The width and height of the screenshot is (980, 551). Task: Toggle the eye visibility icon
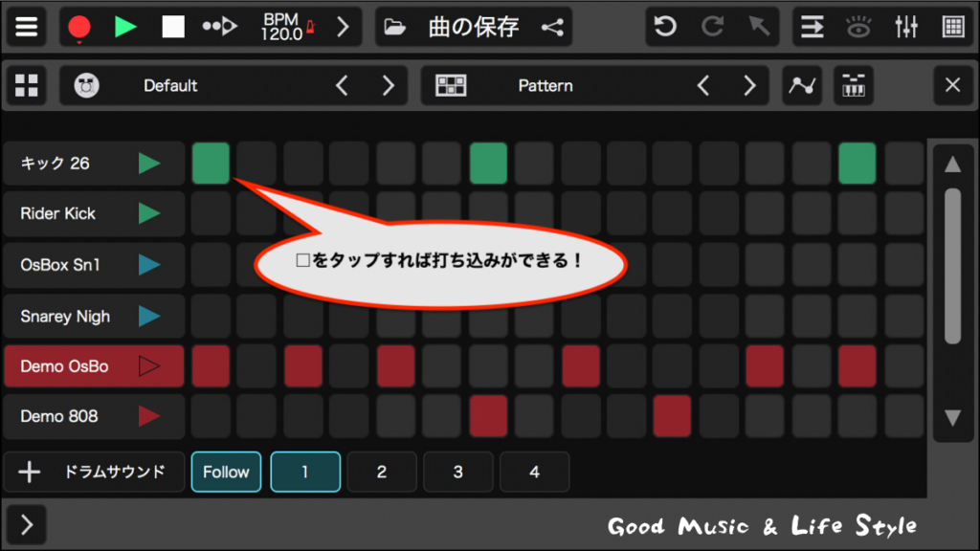coord(858,27)
